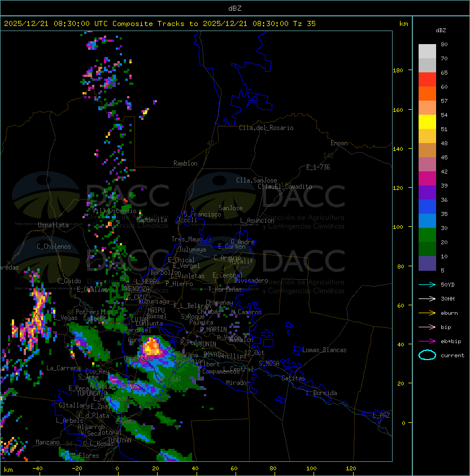Click the 'dBZ' title at top
This screenshot has height=476, width=470.
pos(235,8)
